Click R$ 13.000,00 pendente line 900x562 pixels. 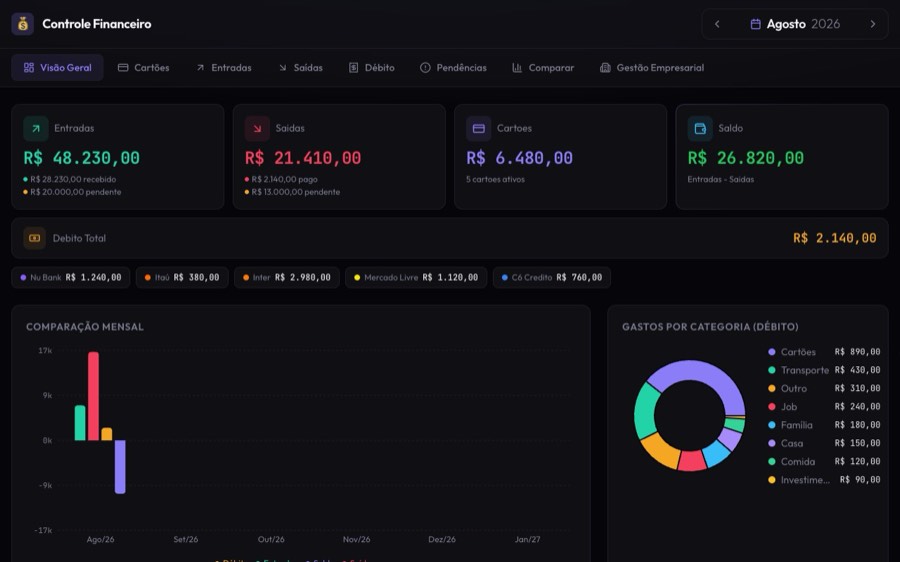[x=292, y=192]
